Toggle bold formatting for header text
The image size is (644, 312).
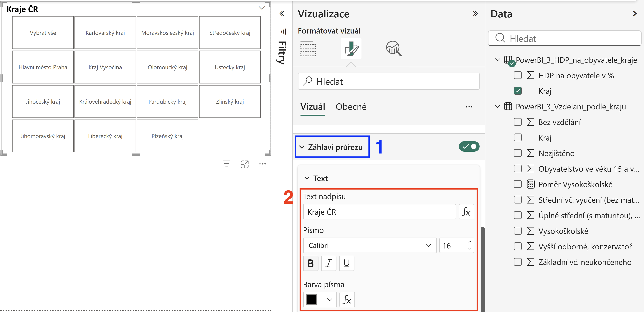(x=311, y=263)
